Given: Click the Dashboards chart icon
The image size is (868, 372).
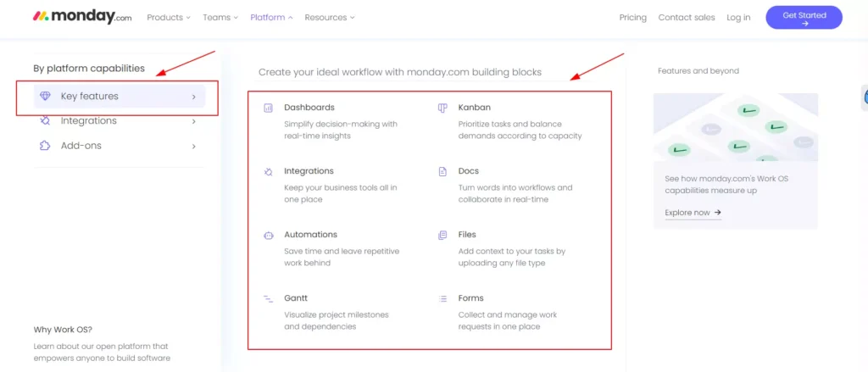Looking at the screenshot, I should coord(268,108).
